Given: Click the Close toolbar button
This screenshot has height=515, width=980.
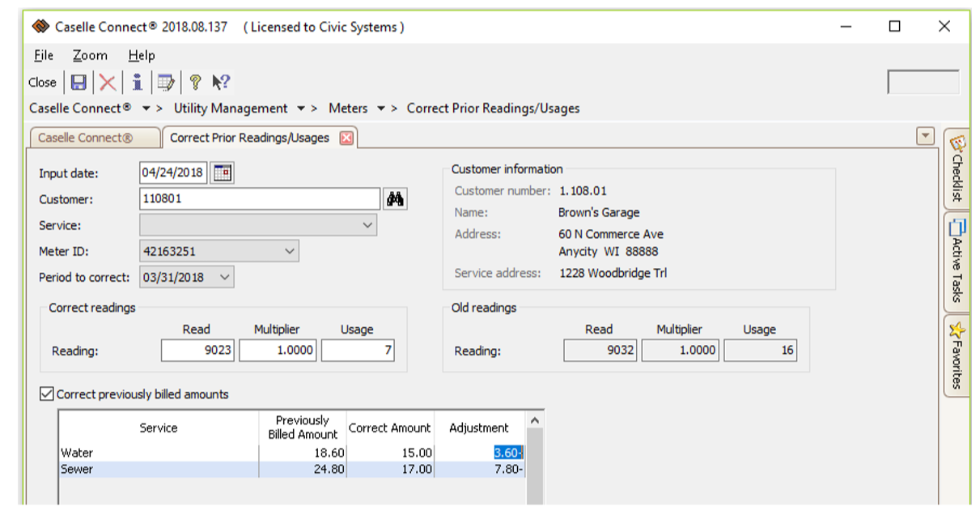Looking at the screenshot, I should tap(42, 82).
